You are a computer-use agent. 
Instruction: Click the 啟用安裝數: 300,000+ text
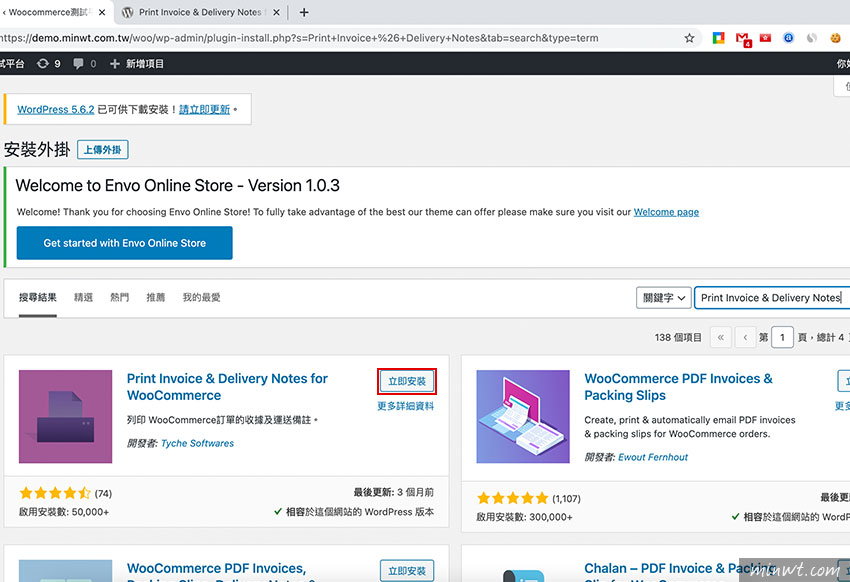point(524,518)
